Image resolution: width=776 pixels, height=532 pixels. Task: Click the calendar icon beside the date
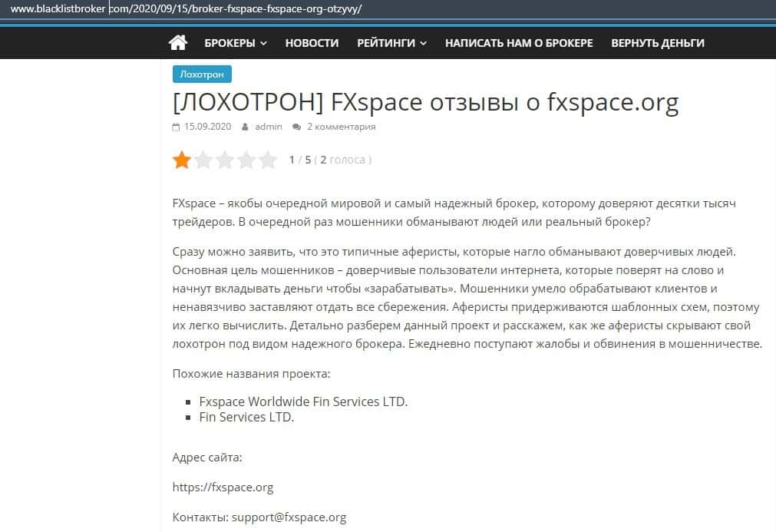(176, 127)
